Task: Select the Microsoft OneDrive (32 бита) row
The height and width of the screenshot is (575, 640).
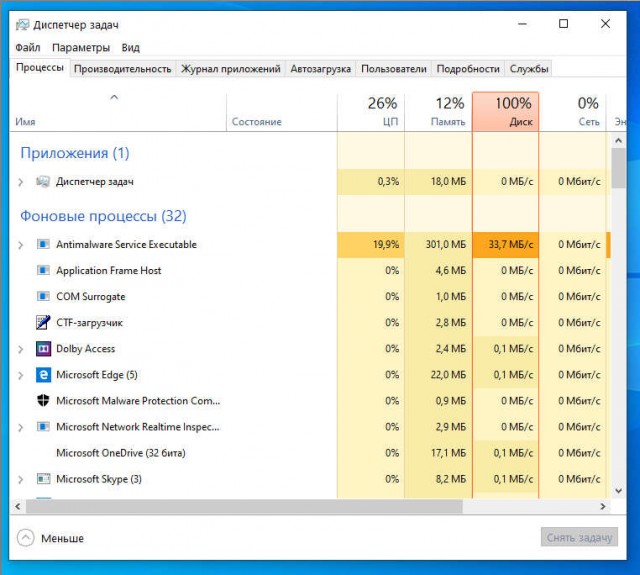Action: click(309, 453)
